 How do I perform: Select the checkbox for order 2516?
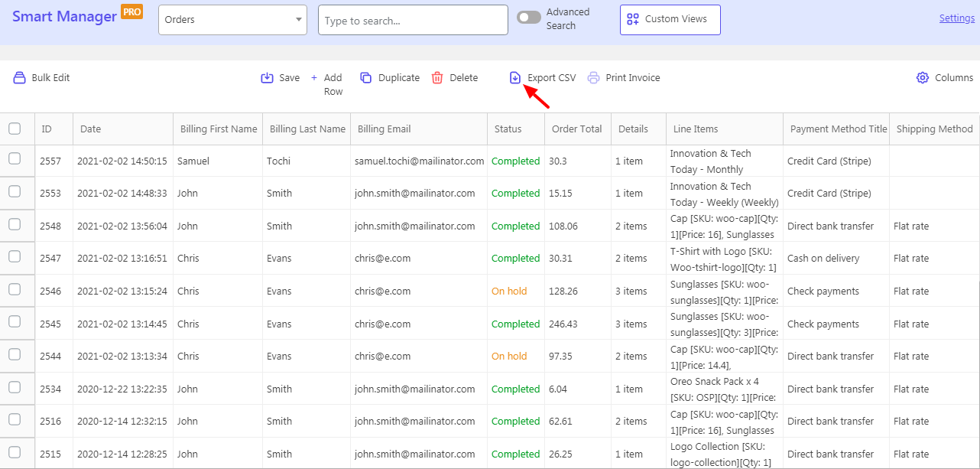[x=15, y=419]
